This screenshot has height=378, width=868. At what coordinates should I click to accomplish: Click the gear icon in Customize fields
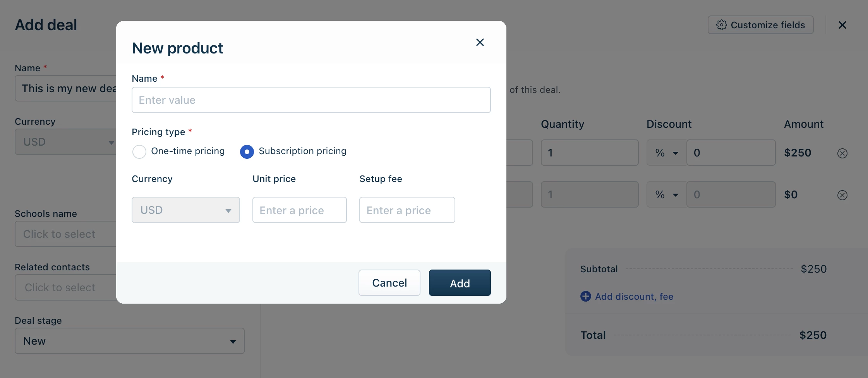tap(721, 25)
